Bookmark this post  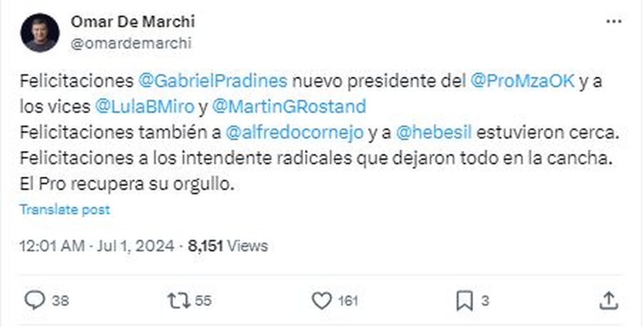pyautogui.click(x=463, y=301)
